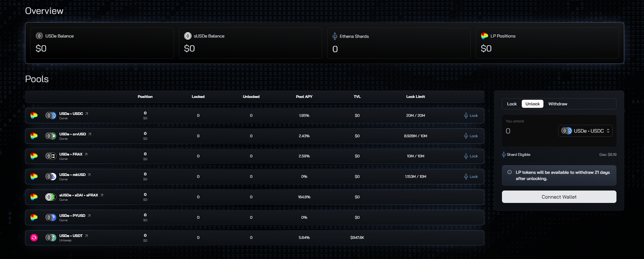Click the Unlocked column header
The width and height of the screenshot is (644, 259).
point(251,97)
